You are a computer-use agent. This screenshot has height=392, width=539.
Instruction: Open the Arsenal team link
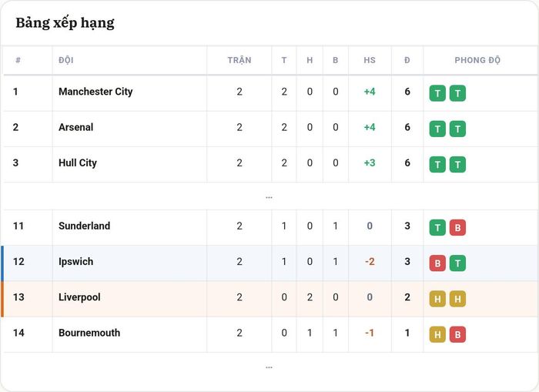pyautogui.click(x=76, y=127)
